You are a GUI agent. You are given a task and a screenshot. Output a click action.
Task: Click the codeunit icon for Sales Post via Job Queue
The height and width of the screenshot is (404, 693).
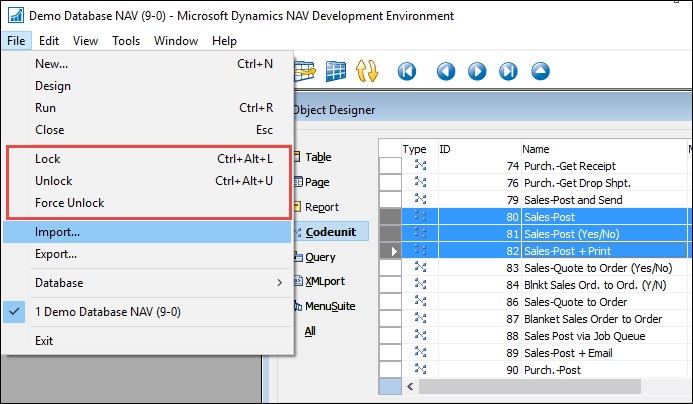click(x=420, y=335)
